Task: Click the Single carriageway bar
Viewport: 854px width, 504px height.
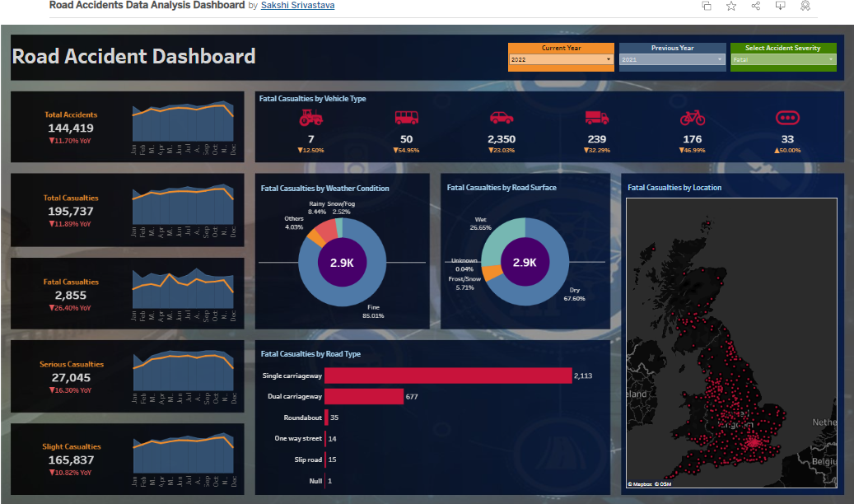Action: pyautogui.click(x=448, y=376)
